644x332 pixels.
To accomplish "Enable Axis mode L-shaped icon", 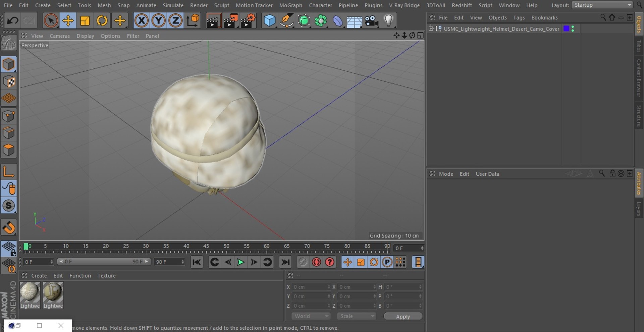I will tap(8, 172).
